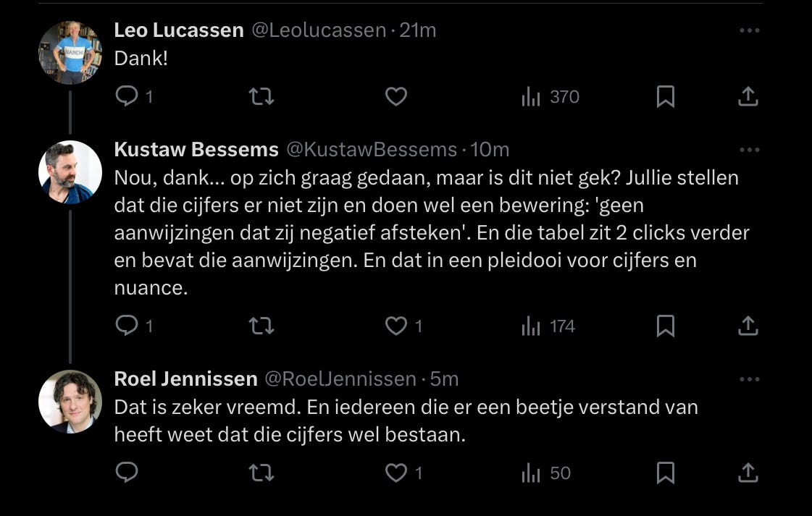The image size is (812, 516).
Task: Click the repost icon on Kustaw Bessems' reply
Action: (262, 326)
